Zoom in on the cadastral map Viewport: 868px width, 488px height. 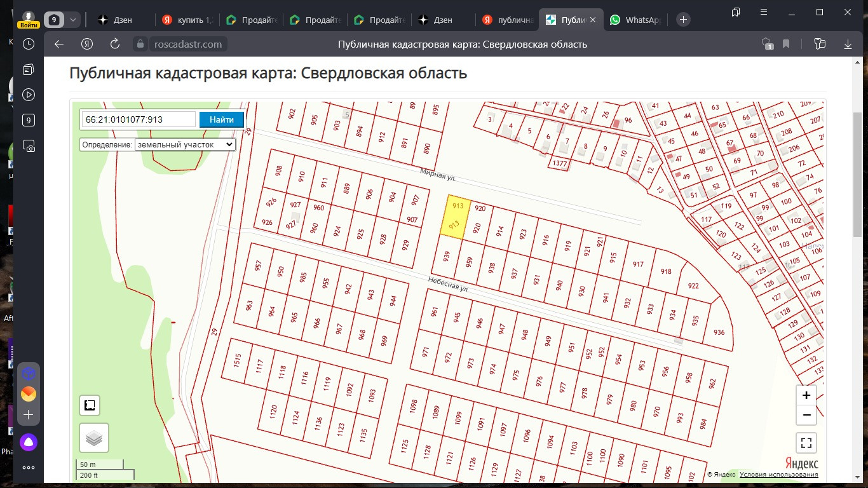[x=806, y=395]
